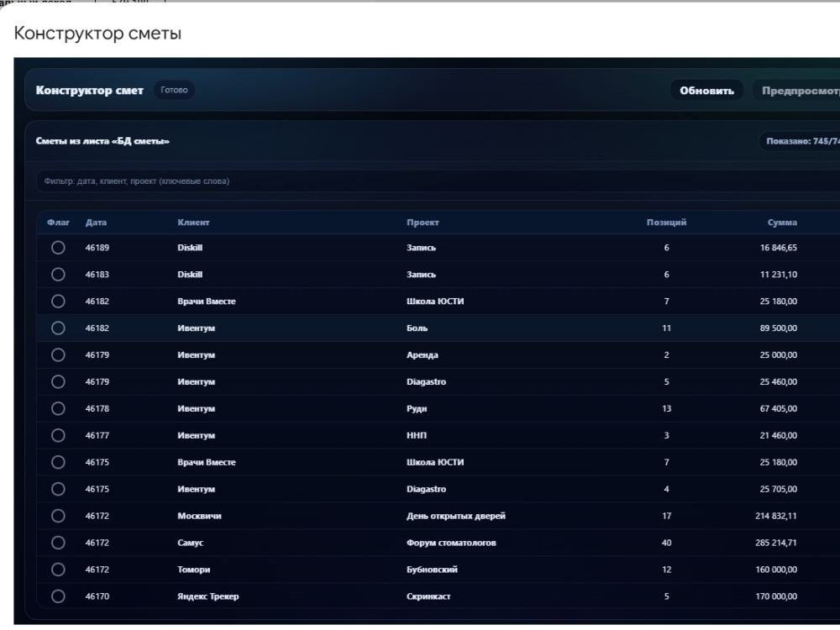Screen dimensions: 840x630
Task: Click the client cell Самус
Action: (190, 543)
